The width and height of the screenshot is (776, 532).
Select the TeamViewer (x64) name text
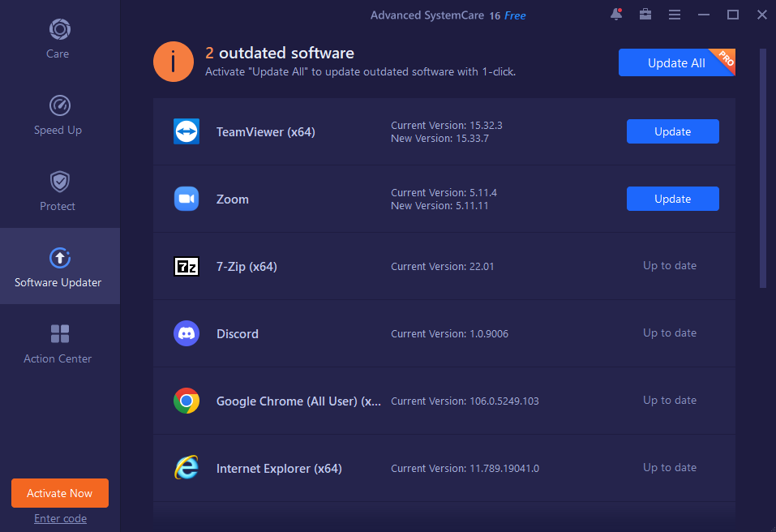(266, 132)
